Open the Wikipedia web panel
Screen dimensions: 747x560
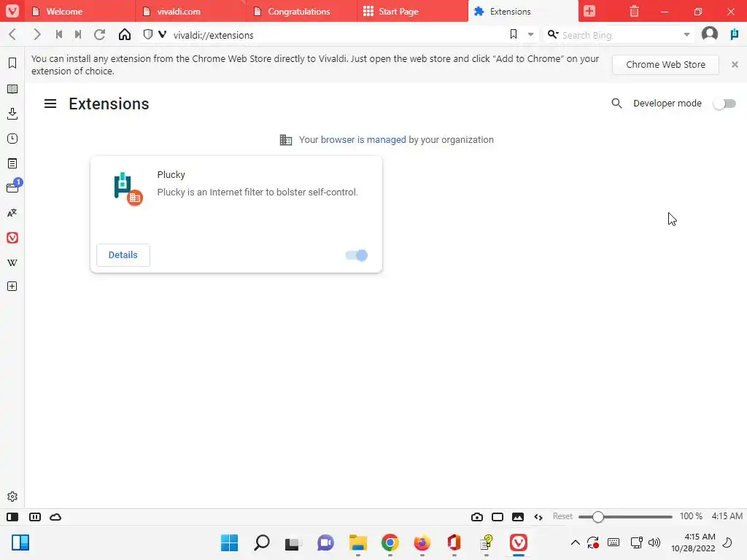pyautogui.click(x=12, y=262)
